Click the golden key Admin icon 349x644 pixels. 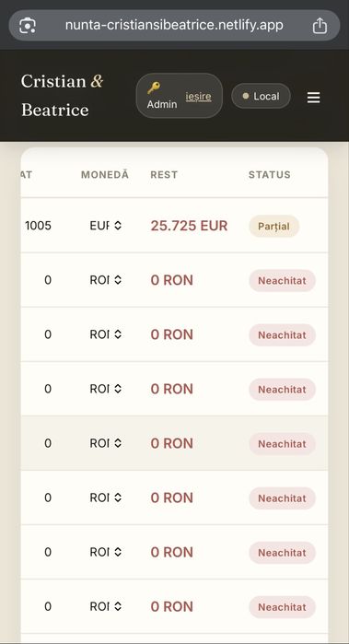pos(154,88)
